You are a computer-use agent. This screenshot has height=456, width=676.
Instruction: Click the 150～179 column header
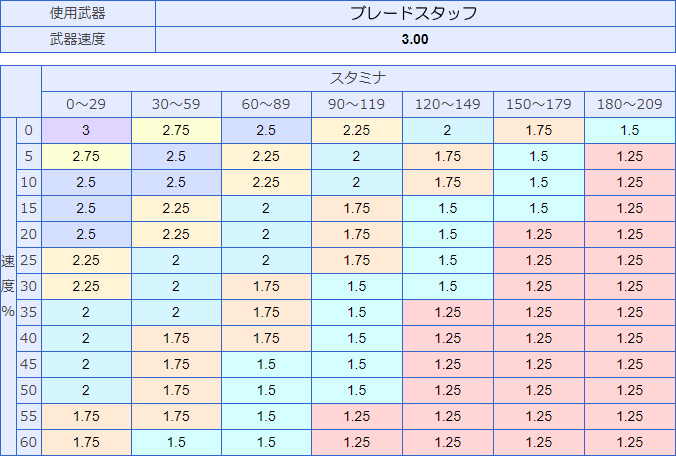point(539,104)
